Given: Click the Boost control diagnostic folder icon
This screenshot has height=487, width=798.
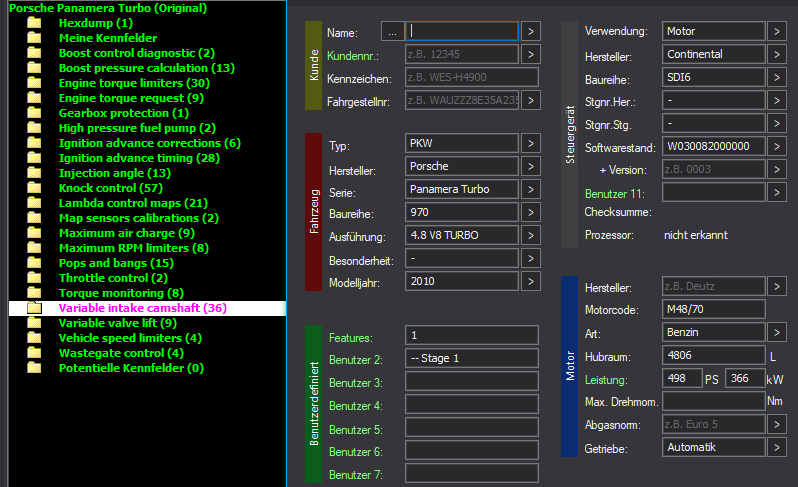Looking at the screenshot, I should [x=34, y=53].
